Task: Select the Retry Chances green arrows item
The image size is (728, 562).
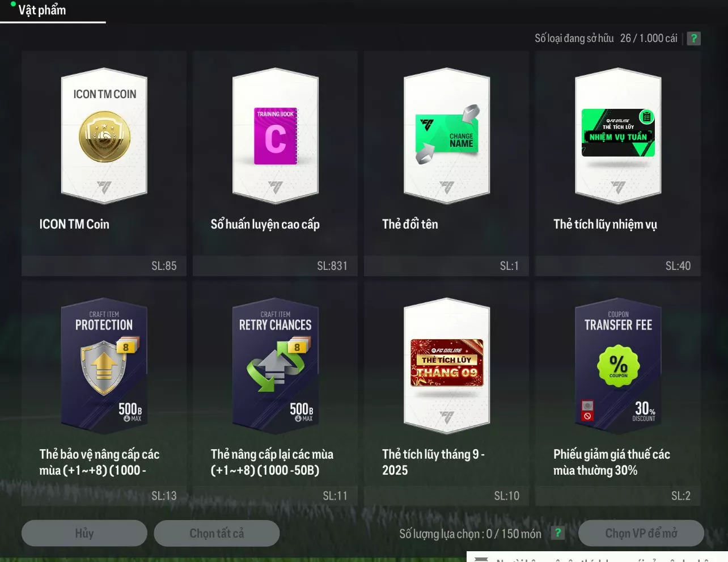Action: click(276, 366)
